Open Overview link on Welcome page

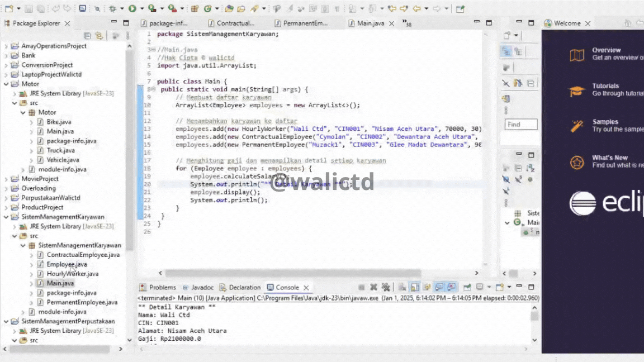[606, 50]
